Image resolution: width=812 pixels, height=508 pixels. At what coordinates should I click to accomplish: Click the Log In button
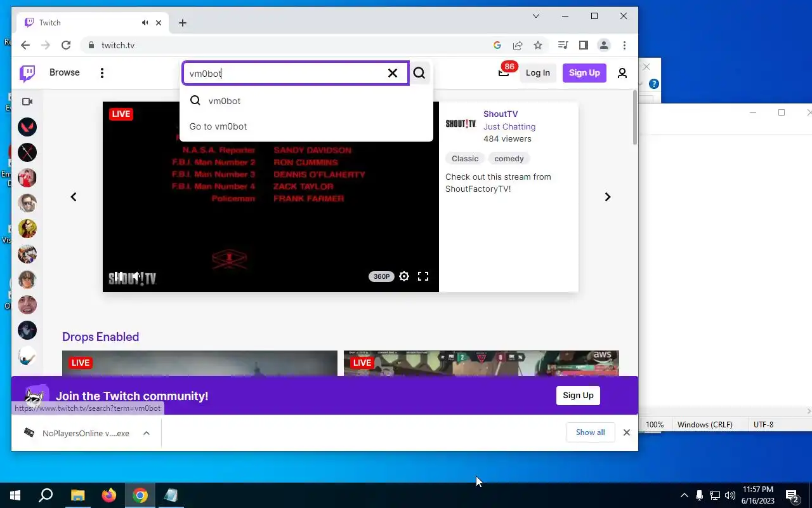[538, 73]
